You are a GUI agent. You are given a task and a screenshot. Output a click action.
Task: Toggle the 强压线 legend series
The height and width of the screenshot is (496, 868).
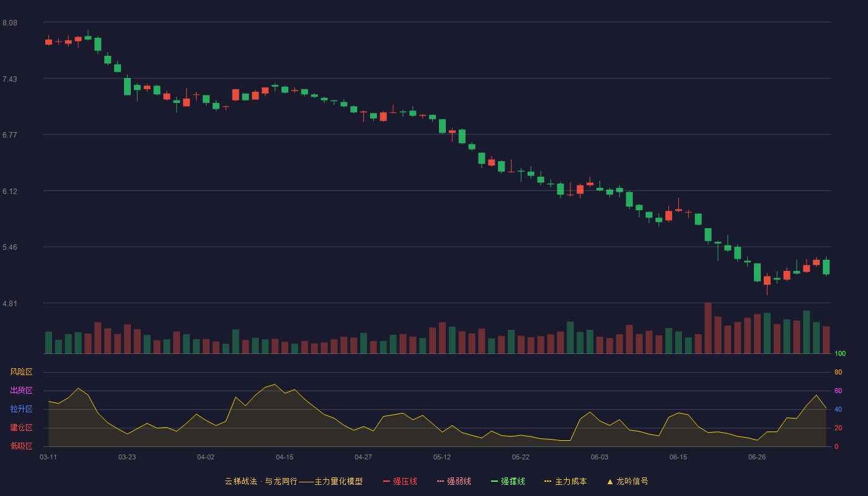point(400,481)
